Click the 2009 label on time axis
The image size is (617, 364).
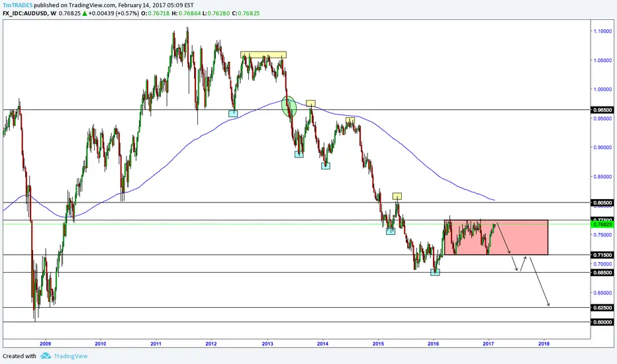pos(45,343)
